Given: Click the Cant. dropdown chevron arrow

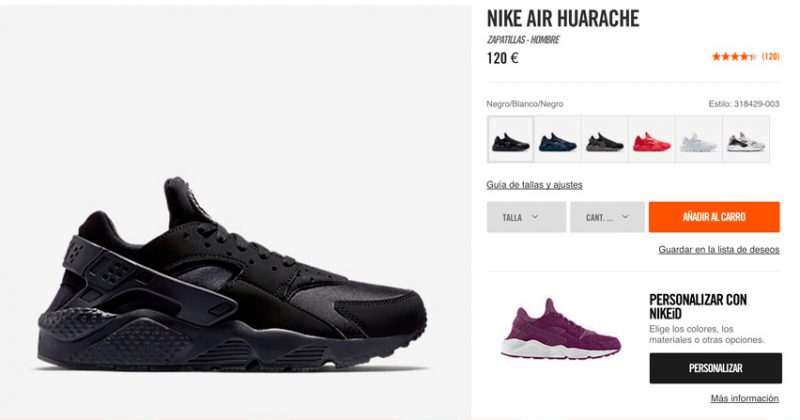Looking at the screenshot, I should point(625,217).
